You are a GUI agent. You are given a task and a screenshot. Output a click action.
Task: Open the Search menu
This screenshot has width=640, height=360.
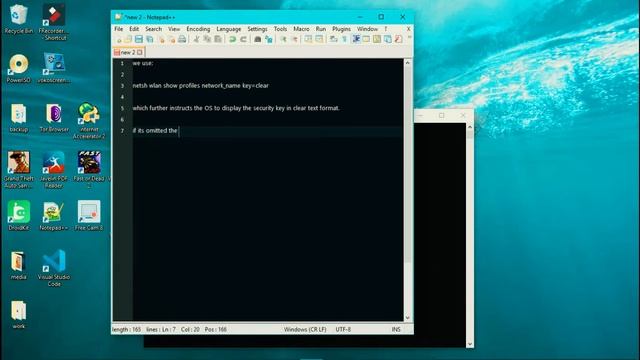click(x=153, y=29)
